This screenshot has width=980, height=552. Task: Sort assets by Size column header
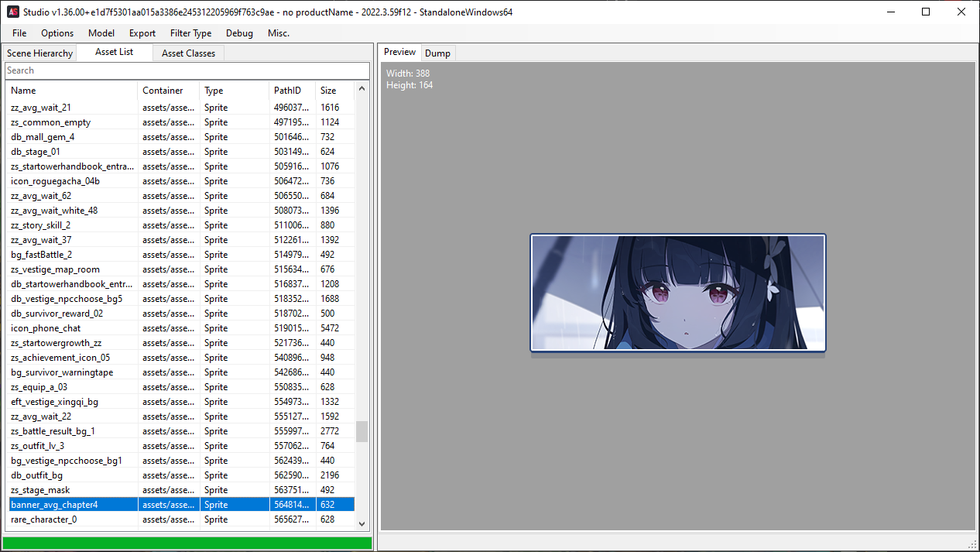coord(335,91)
